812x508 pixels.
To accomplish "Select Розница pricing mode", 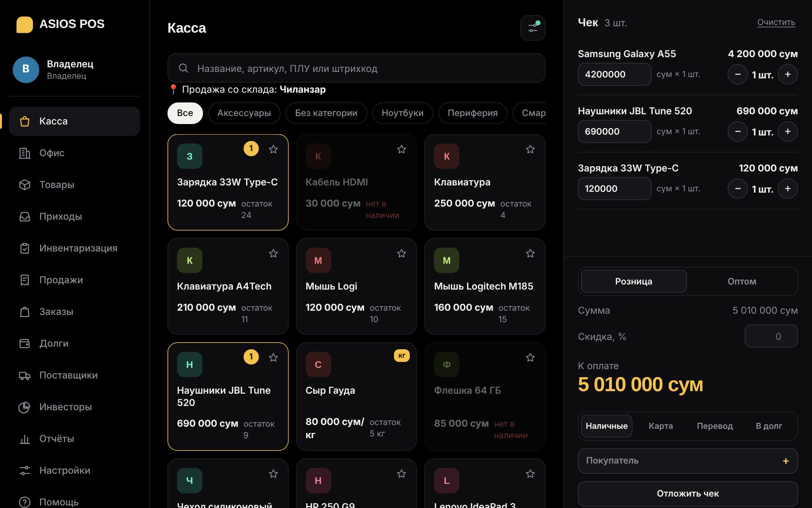I will 634,282.
